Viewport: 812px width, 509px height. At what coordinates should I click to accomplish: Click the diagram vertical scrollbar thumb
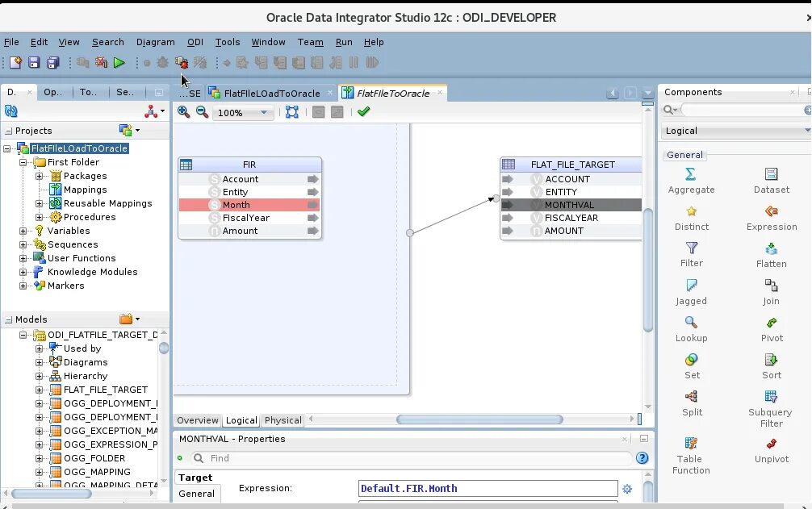coord(648,269)
